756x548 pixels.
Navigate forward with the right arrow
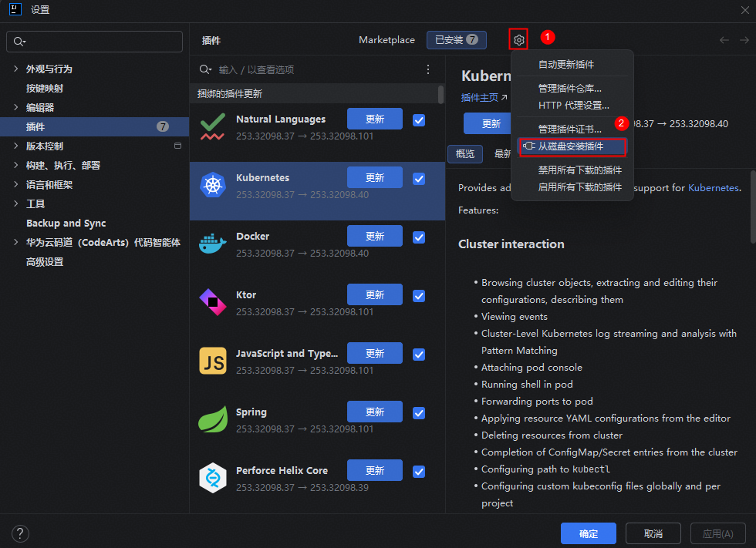(744, 40)
